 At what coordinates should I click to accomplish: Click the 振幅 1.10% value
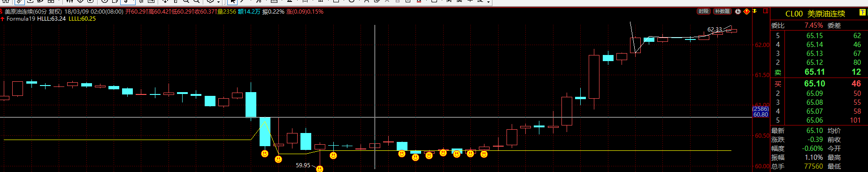[x=814, y=157]
